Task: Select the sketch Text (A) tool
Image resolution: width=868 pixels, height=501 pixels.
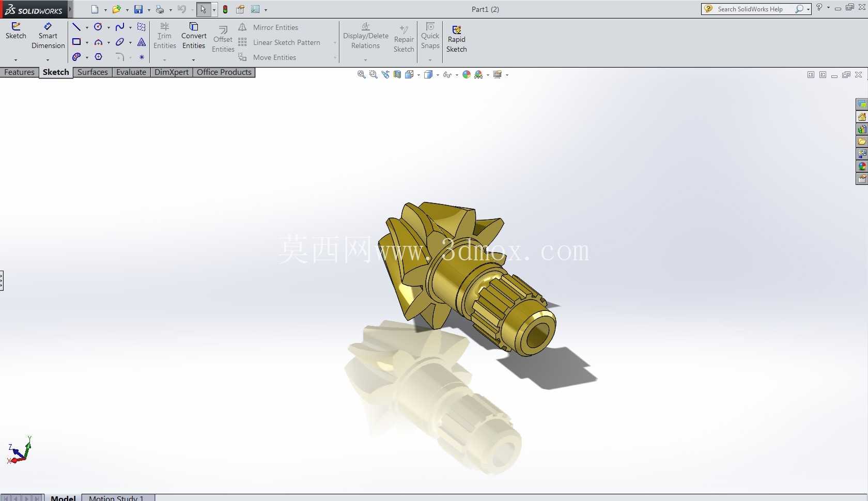Action: [142, 42]
